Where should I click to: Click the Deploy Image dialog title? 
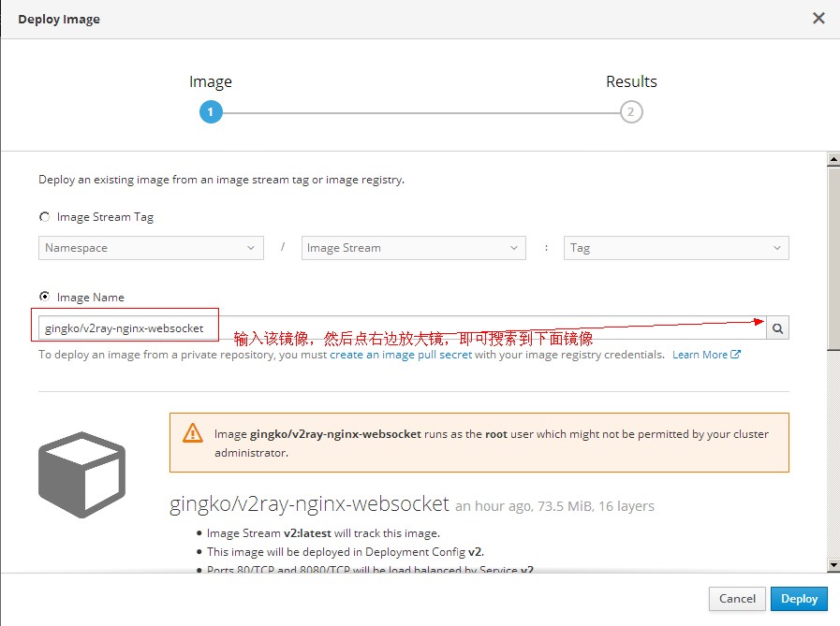click(59, 20)
